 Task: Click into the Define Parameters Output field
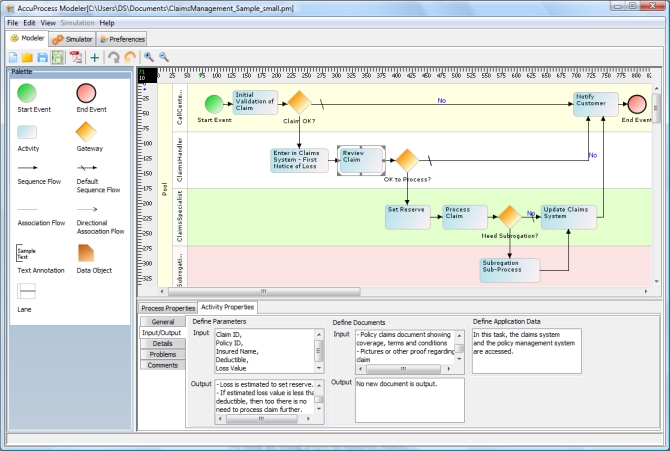(x=265, y=397)
